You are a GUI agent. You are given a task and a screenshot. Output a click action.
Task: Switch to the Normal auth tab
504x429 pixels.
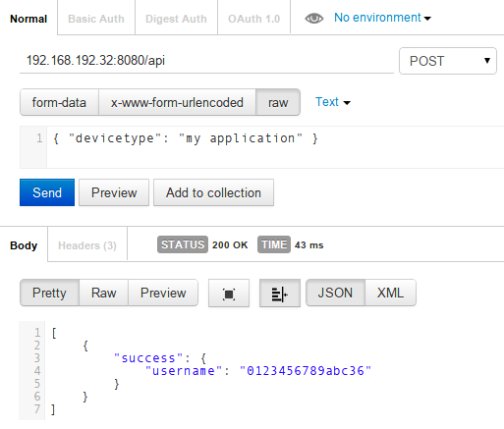point(28,19)
